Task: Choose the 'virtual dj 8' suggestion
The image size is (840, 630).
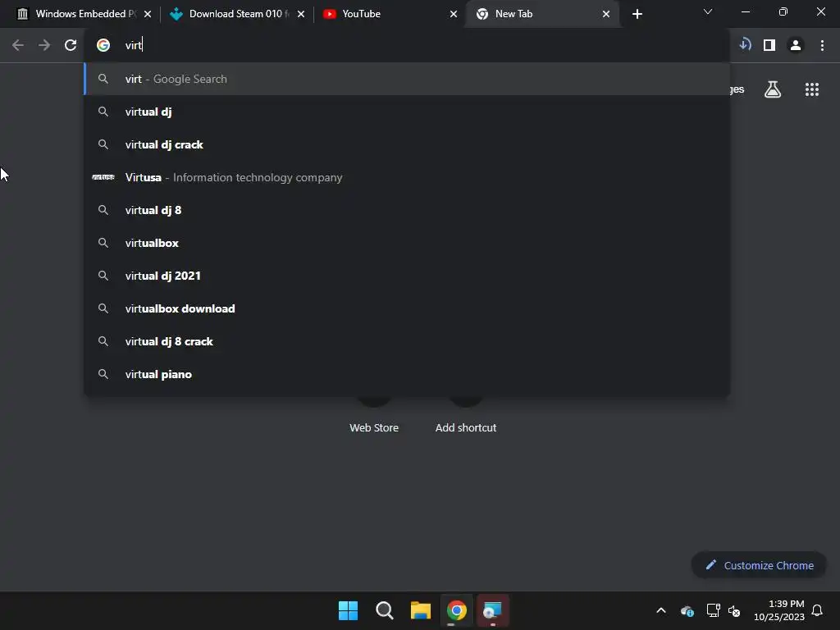Action: coord(407,210)
